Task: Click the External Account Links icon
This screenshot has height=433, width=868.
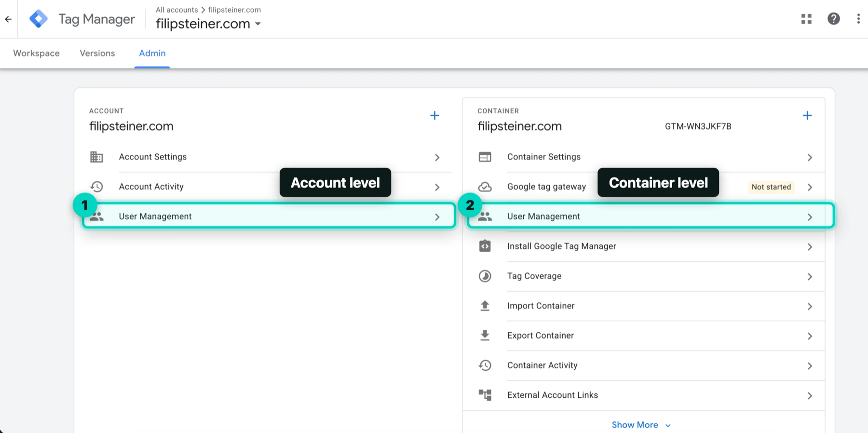Action: 485,395
